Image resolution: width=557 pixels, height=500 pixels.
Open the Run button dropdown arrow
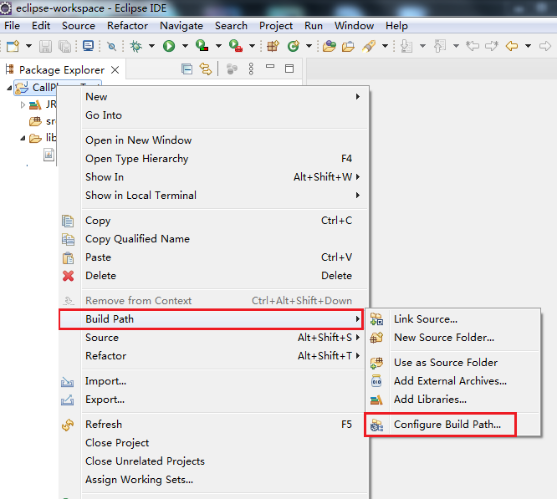tap(185, 46)
